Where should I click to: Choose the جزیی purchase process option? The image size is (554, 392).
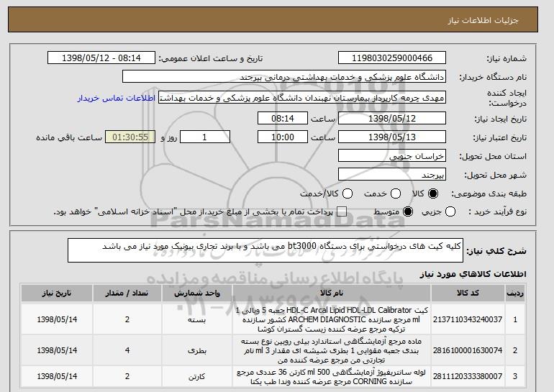tap(450, 212)
